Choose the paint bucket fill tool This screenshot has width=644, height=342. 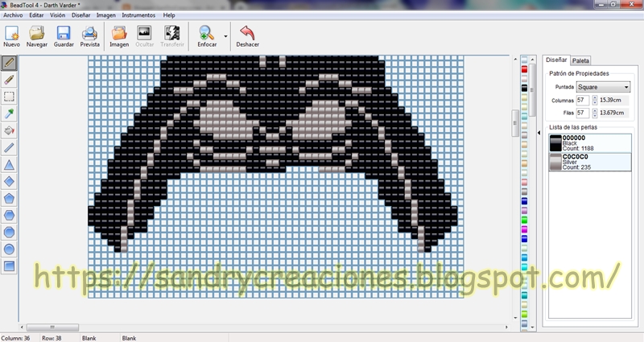tap(9, 130)
